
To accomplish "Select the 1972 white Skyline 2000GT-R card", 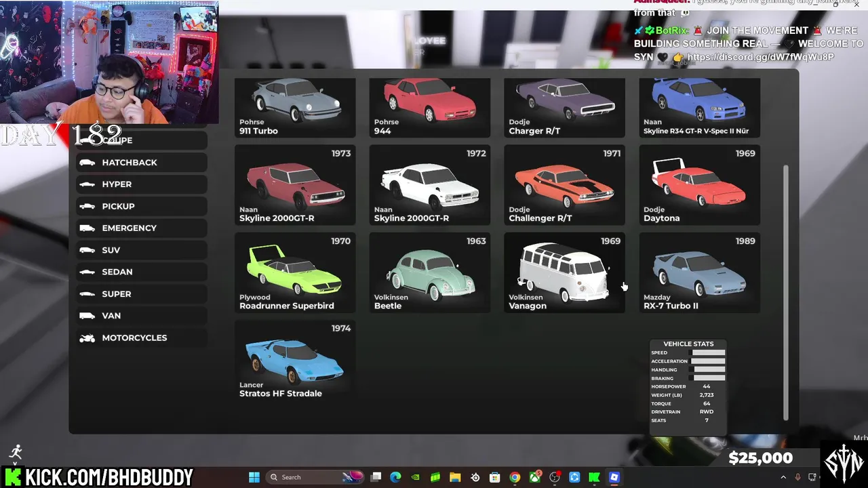I will point(429,185).
